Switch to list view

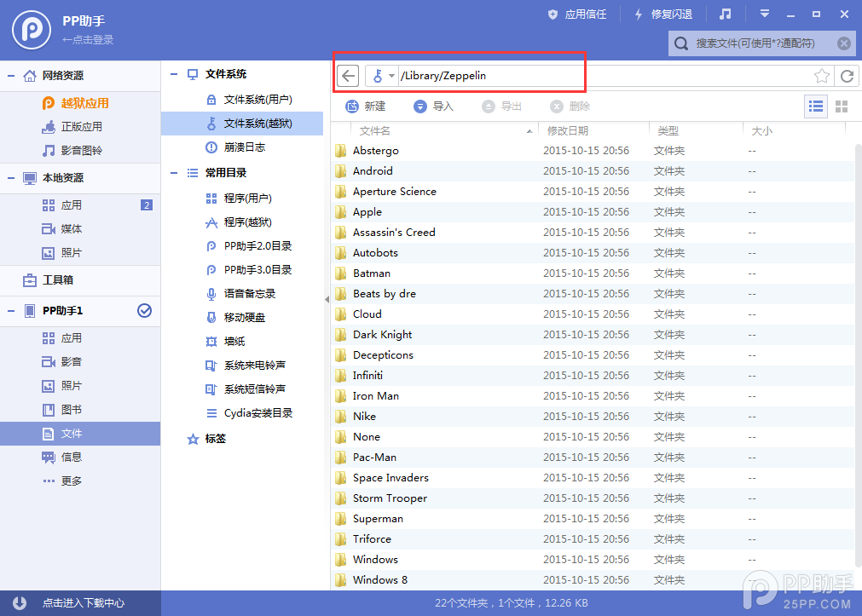[x=816, y=107]
